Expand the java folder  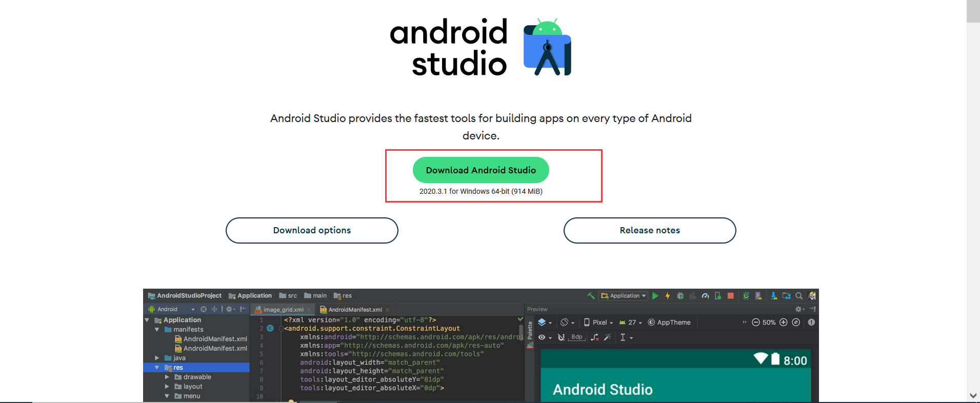(157, 358)
